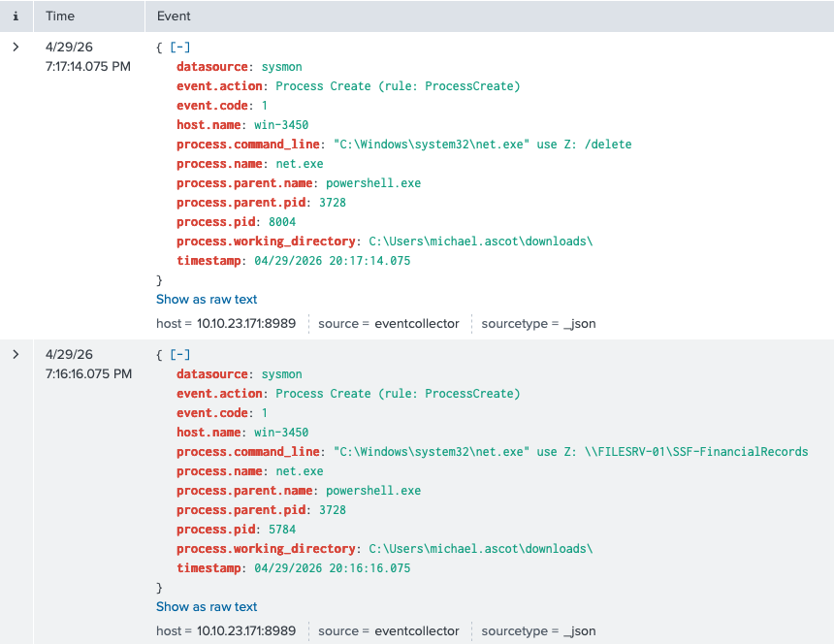Screen dimensions: 834x644
Task: Click host.name win-3450 in first event
Action: click(x=281, y=125)
